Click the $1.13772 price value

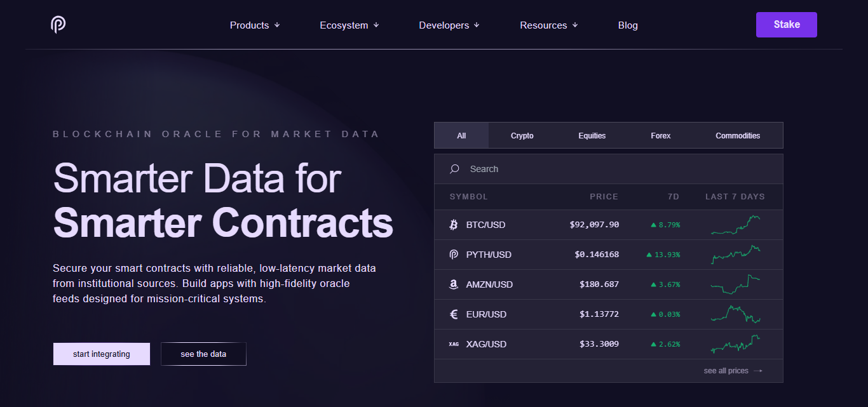coord(599,314)
